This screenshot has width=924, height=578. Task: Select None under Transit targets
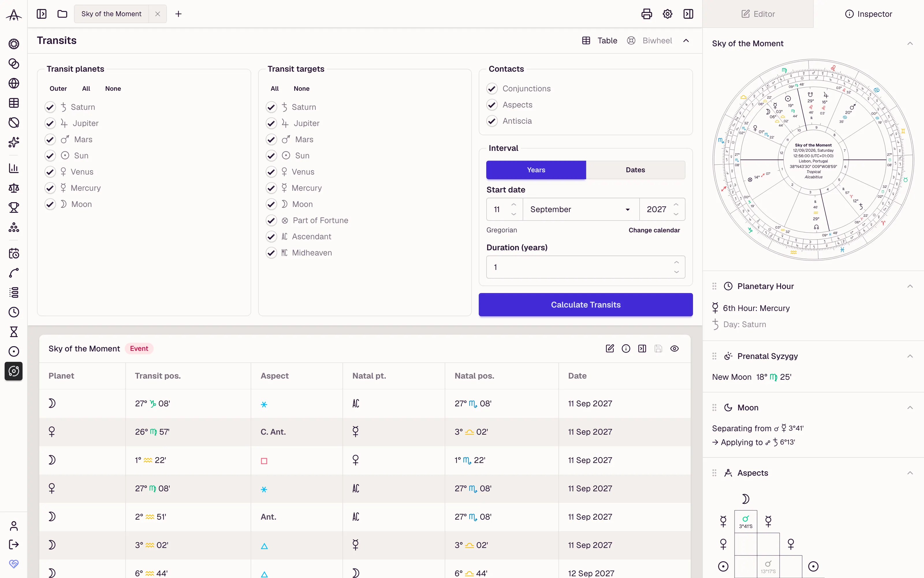(x=301, y=89)
